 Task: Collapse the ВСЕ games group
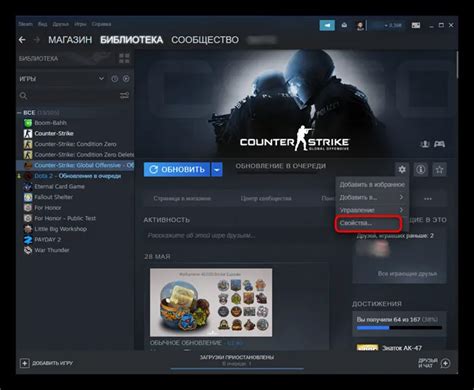19,113
